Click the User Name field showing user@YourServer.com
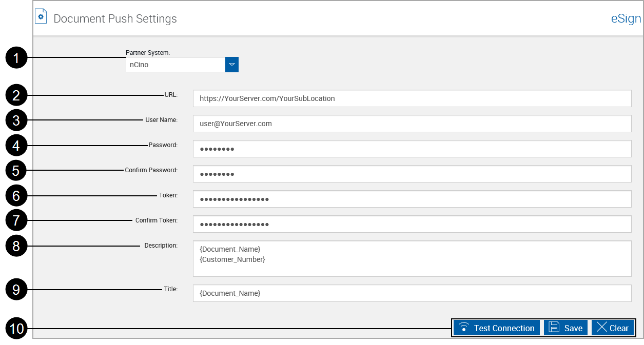Image resolution: width=644 pixels, height=345 pixels. [x=411, y=124]
